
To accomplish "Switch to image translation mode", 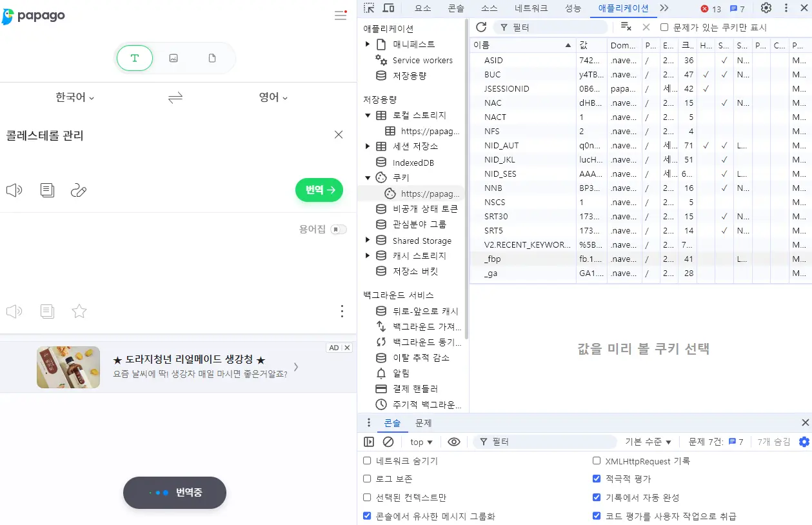I will coord(173,57).
